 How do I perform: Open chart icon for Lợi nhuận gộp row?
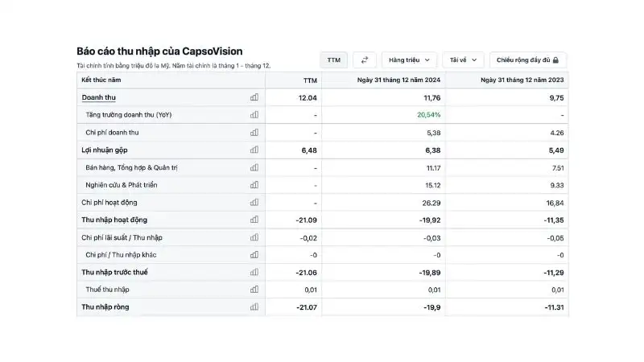(x=254, y=150)
